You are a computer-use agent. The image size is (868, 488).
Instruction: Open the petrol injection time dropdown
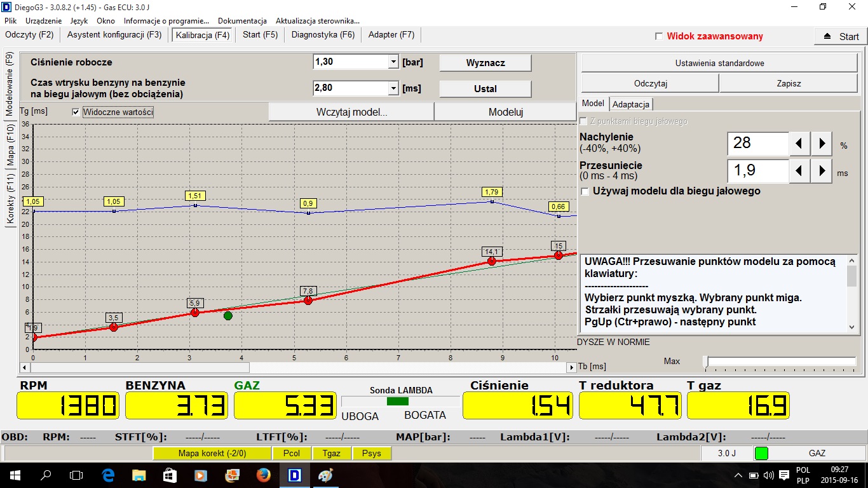pos(393,88)
